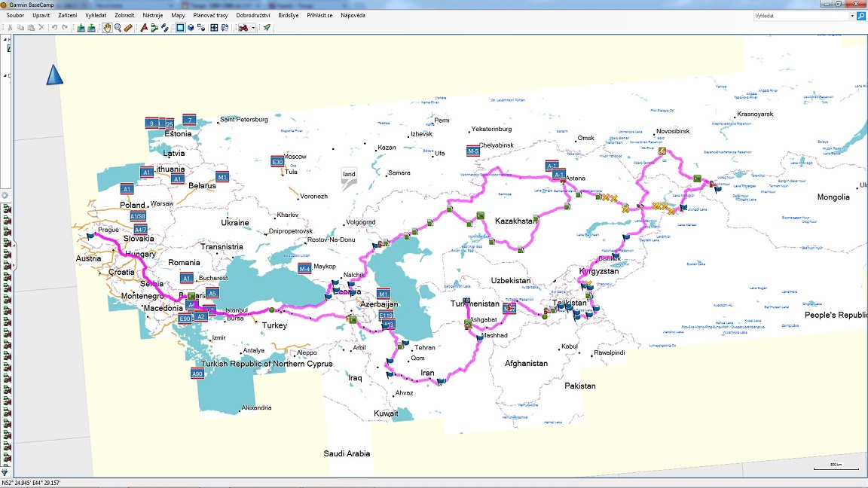This screenshot has width=868, height=488.
Task: Click the blue north arrow compass
Action: [54, 75]
